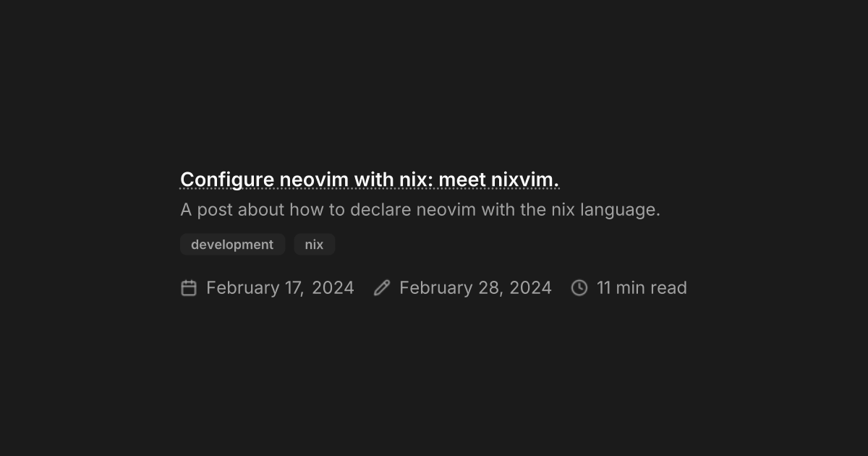868x456 pixels.
Task: Click the number 28 in the updated date
Action: (x=490, y=289)
